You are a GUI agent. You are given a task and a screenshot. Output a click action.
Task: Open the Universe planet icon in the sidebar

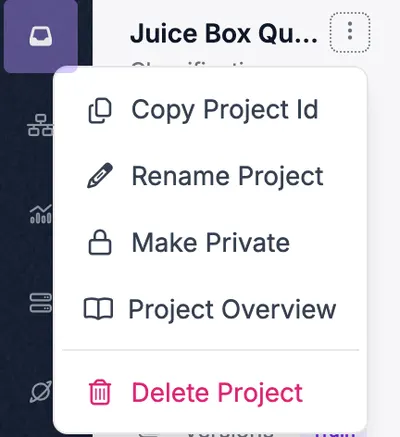click(41, 391)
